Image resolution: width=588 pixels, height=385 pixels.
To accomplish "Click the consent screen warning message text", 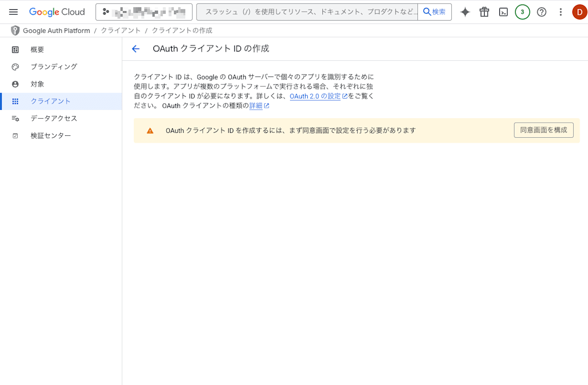I will [x=291, y=130].
